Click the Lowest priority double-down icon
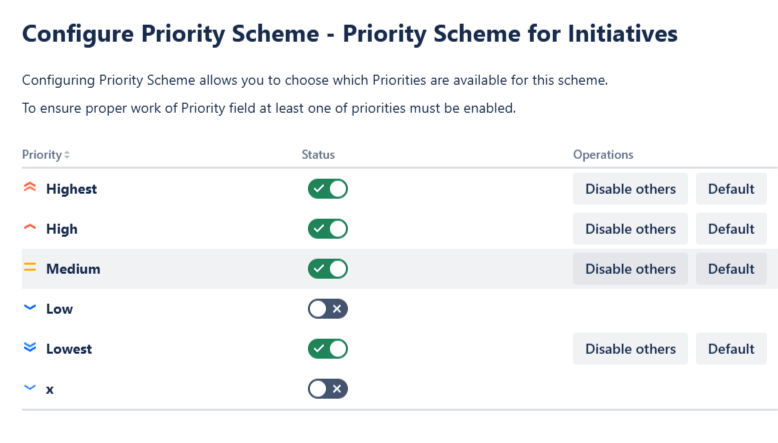Viewport: 778px width, 443px height. click(30, 348)
